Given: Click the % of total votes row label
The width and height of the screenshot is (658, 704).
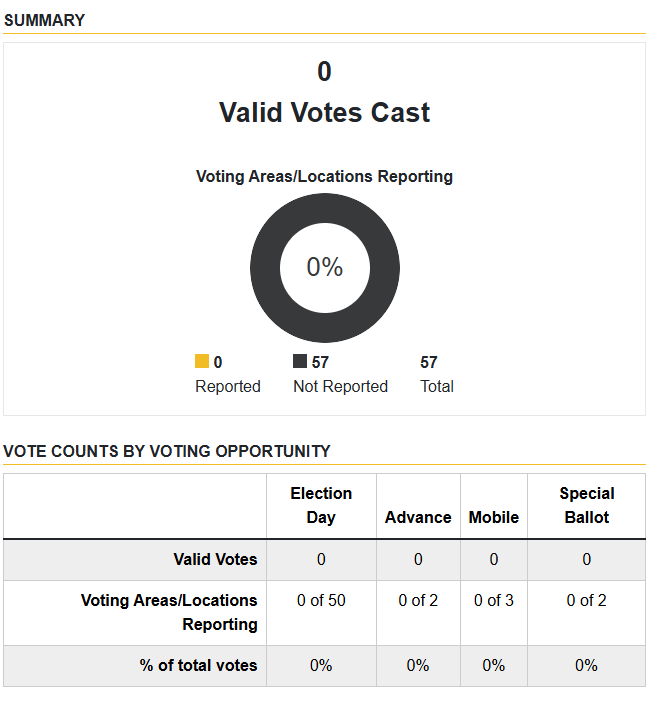Looking at the screenshot, I should (198, 665).
